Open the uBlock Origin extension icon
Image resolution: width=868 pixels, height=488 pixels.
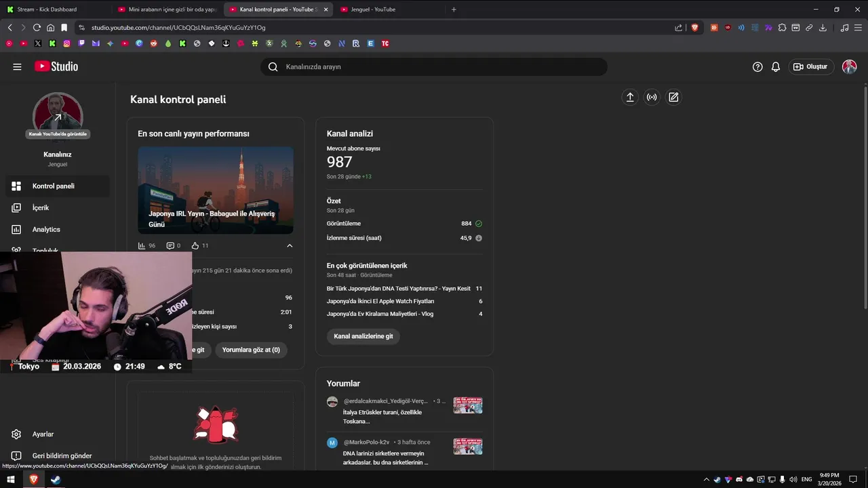728,28
